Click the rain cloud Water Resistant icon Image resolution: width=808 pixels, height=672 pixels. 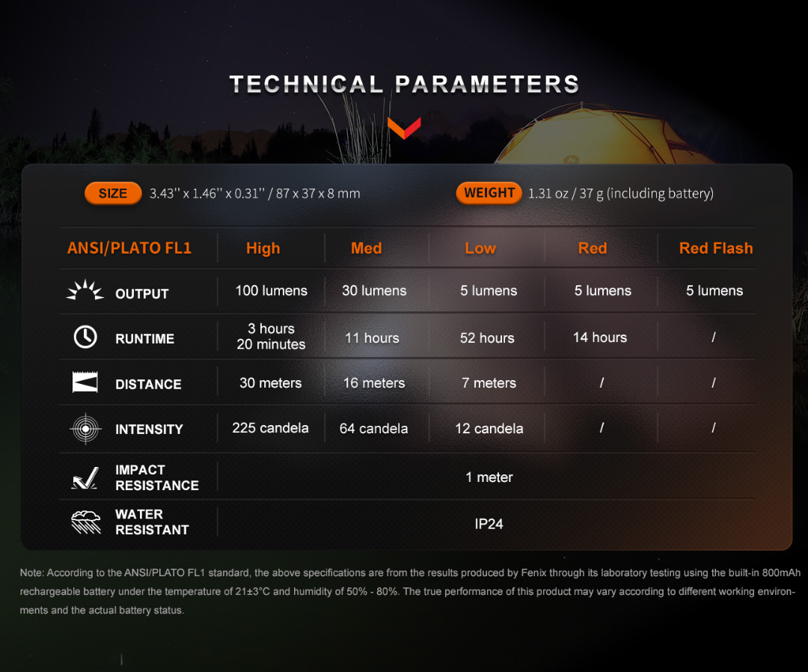coord(86,522)
